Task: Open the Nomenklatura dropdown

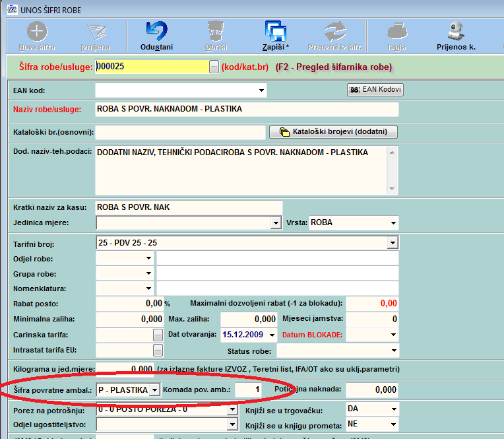Action: point(148,288)
